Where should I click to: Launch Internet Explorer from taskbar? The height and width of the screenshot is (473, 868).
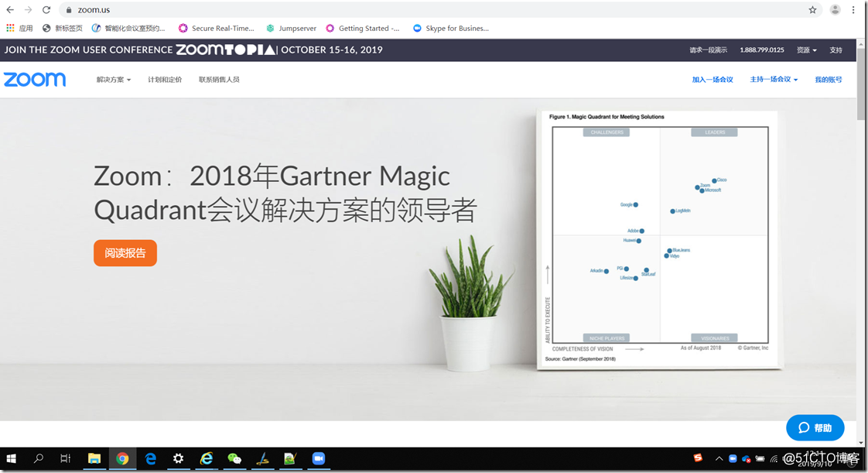(207, 458)
